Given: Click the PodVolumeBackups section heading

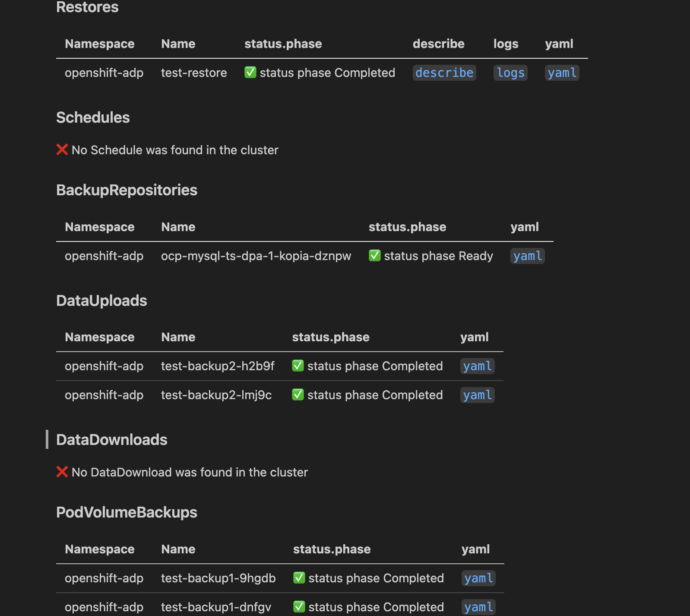Looking at the screenshot, I should 127,512.
